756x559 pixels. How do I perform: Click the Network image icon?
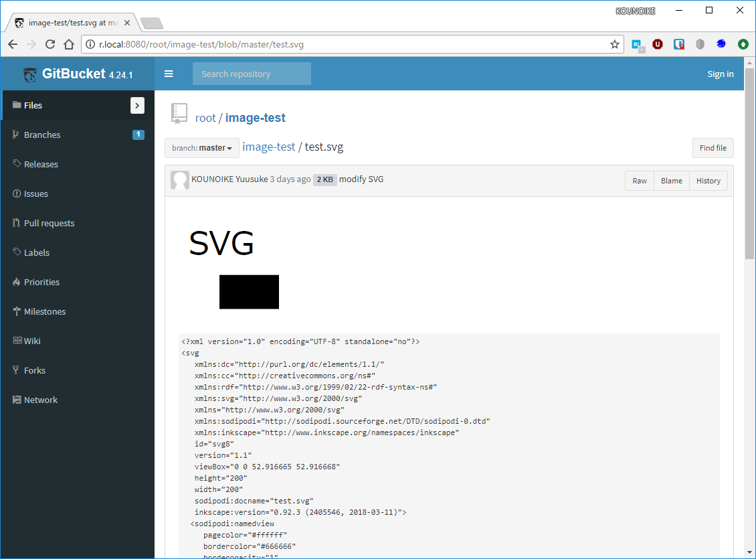(x=17, y=400)
